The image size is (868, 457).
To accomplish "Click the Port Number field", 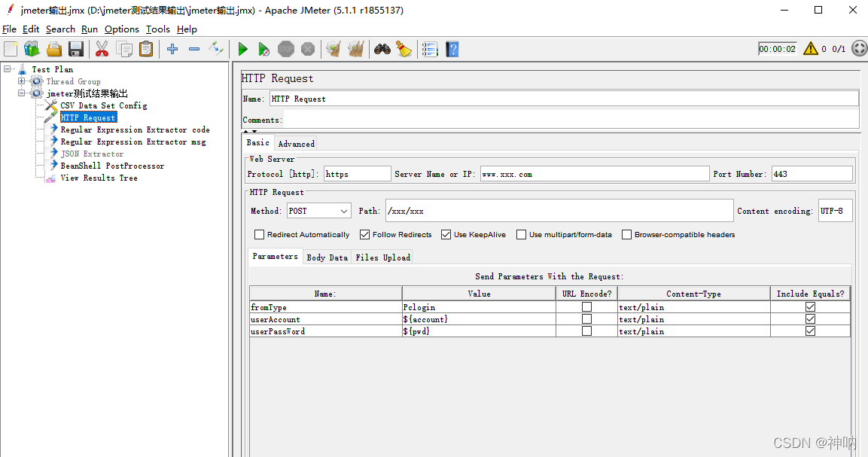I will click(x=812, y=174).
